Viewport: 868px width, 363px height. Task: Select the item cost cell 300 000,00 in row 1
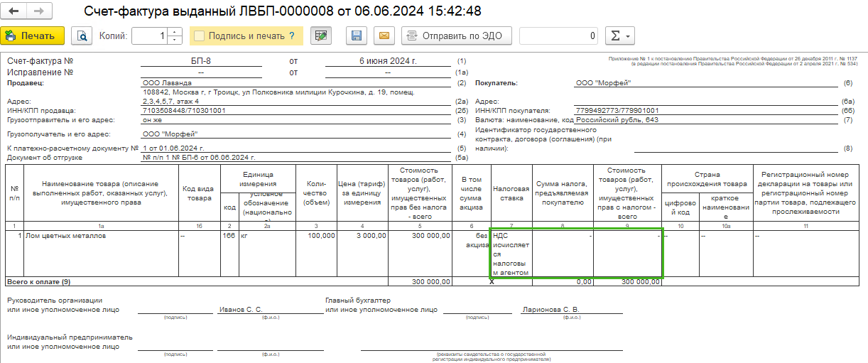click(x=421, y=254)
